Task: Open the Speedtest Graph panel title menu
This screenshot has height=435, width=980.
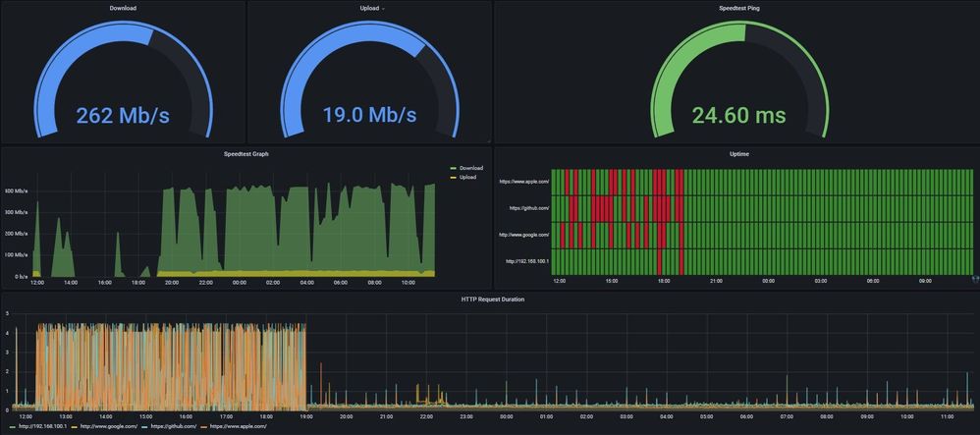Action: [x=245, y=154]
